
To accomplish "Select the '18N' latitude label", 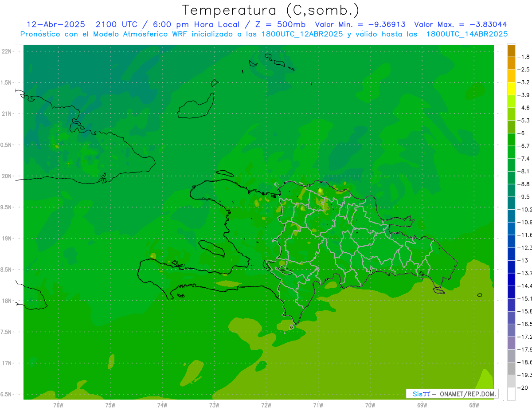I will click(8, 301).
